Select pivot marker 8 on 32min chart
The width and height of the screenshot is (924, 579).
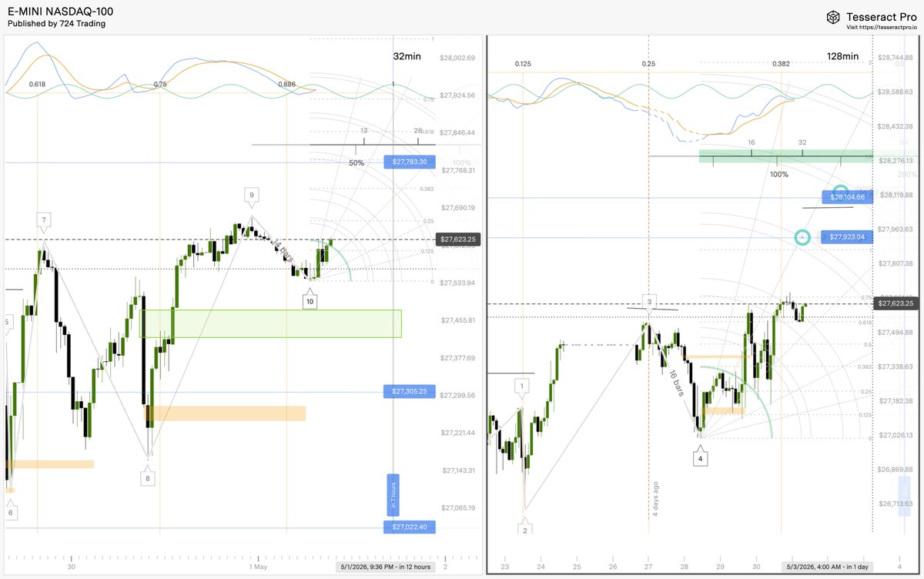coord(148,477)
